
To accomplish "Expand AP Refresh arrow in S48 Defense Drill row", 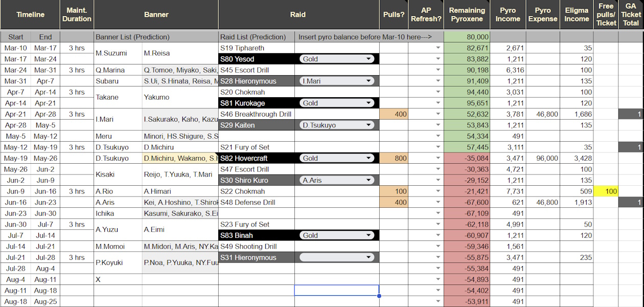I will [438, 202].
